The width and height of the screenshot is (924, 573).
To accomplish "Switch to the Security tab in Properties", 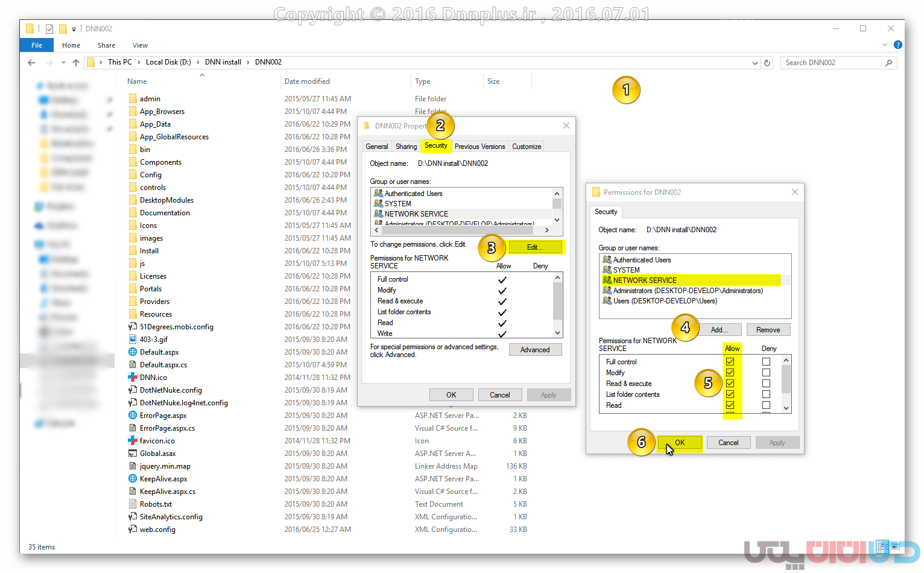I will coord(435,146).
